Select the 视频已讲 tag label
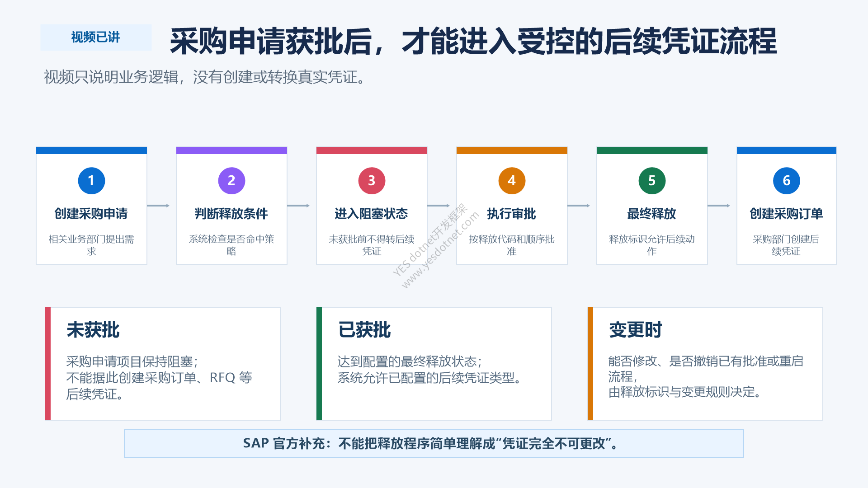Image resolution: width=868 pixels, height=488 pixels. tap(96, 37)
